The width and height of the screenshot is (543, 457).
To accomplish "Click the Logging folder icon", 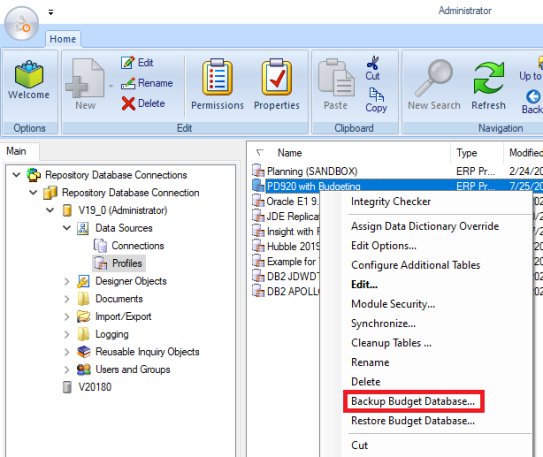I will [83, 334].
